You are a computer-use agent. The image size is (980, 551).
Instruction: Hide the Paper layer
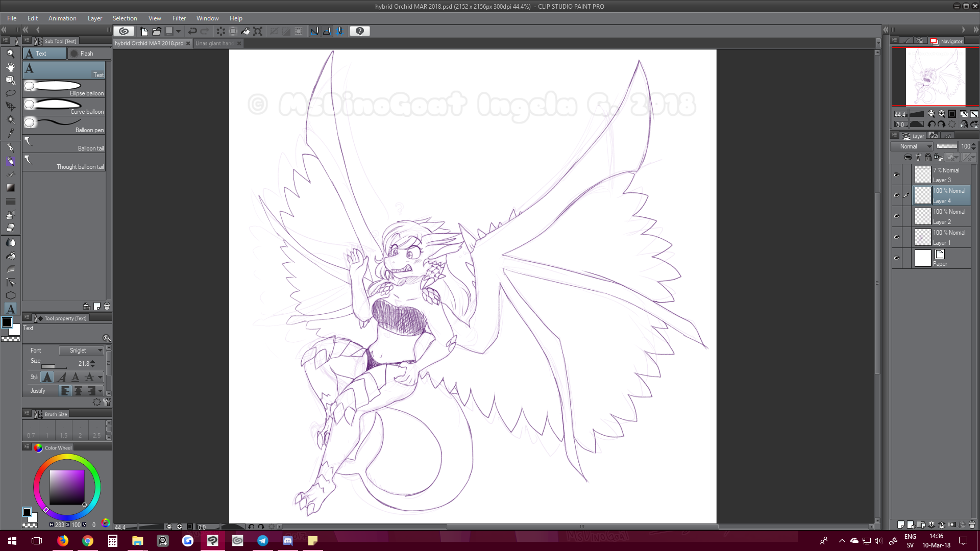click(x=896, y=258)
